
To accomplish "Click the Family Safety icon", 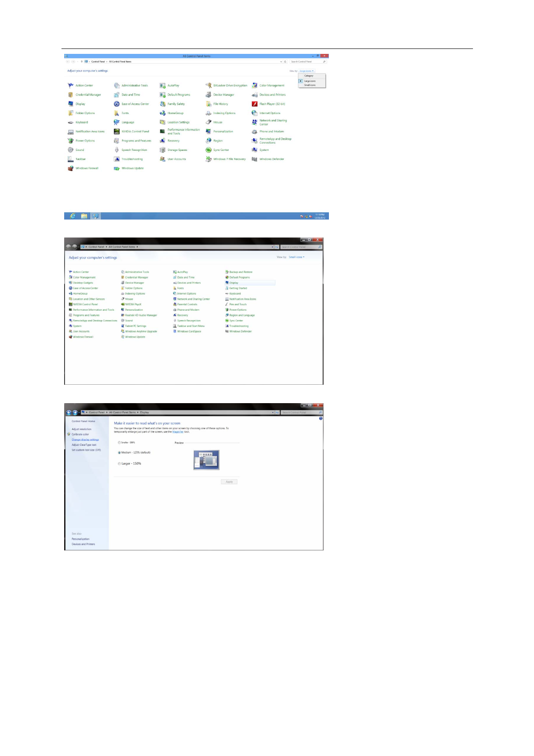I will [163, 104].
